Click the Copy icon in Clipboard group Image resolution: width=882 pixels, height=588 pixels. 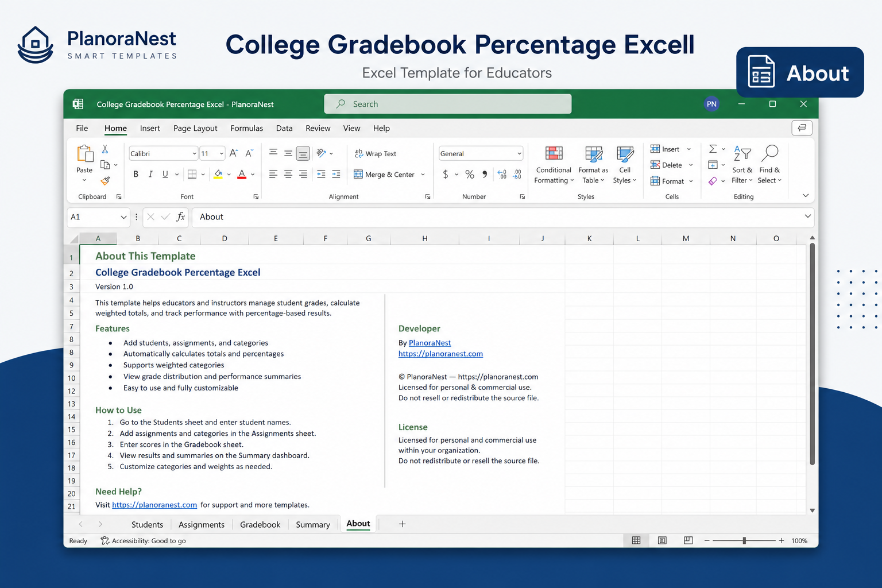pyautogui.click(x=105, y=165)
